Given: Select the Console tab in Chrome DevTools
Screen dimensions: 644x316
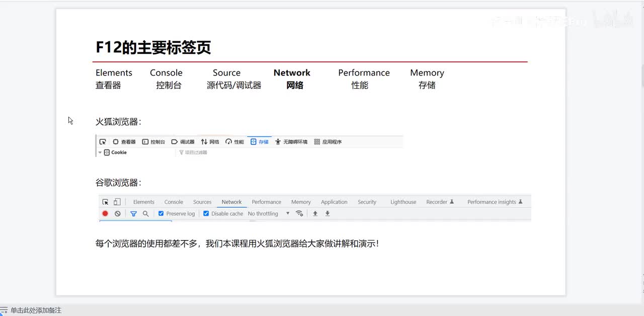Looking at the screenshot, I should (x=174, y=202).
